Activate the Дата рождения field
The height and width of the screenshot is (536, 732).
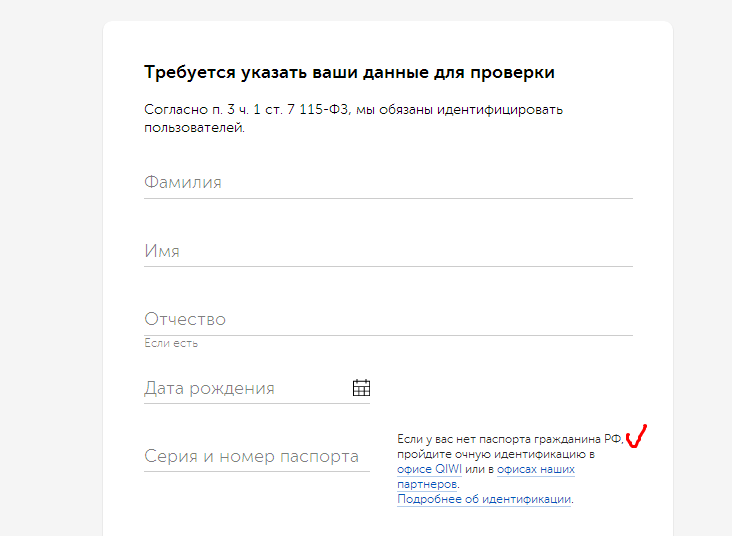point(245,388)
